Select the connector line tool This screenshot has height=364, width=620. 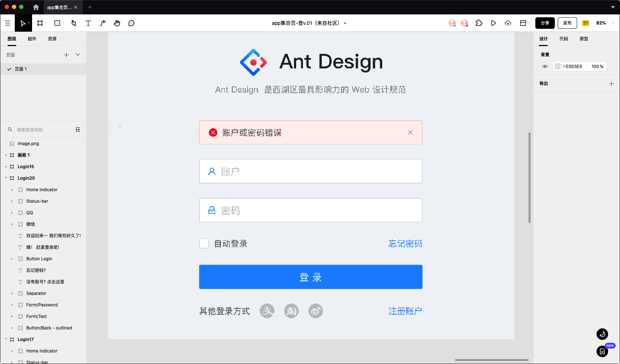[103, 23]
